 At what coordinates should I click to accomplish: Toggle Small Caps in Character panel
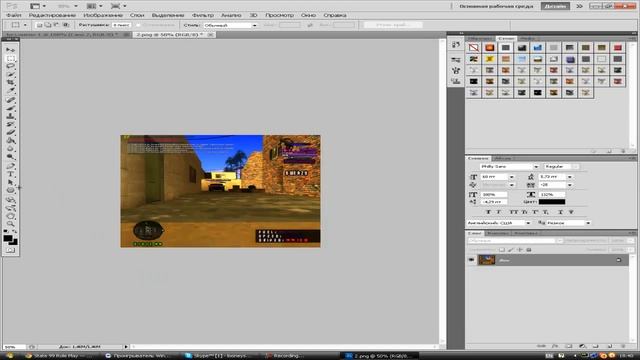(x=524, y=212)
